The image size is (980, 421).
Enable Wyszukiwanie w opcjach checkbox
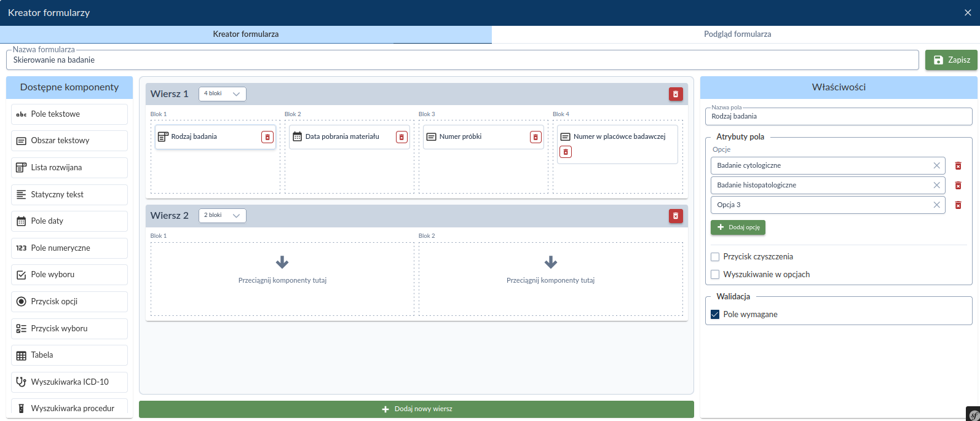coord(715,275)
